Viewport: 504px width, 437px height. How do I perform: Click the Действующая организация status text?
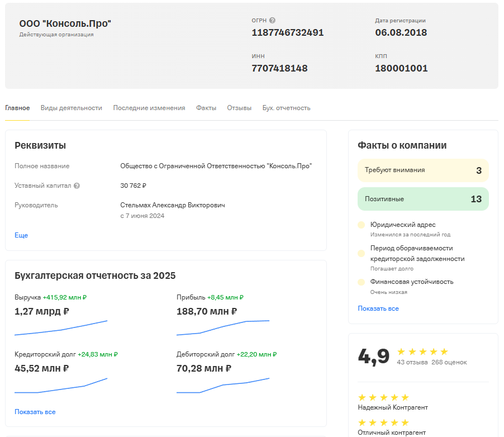[x=56, y=35]
